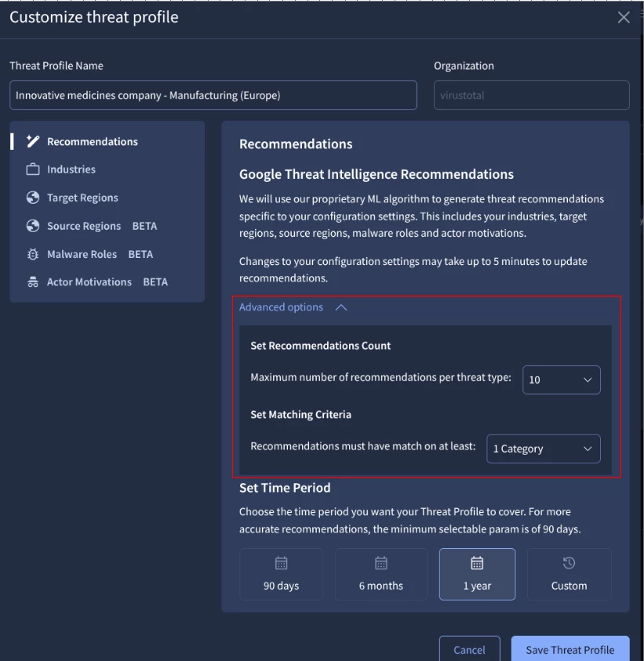Click the Set Time Period heading
644x661 pixels.
(x=285, y=488)
